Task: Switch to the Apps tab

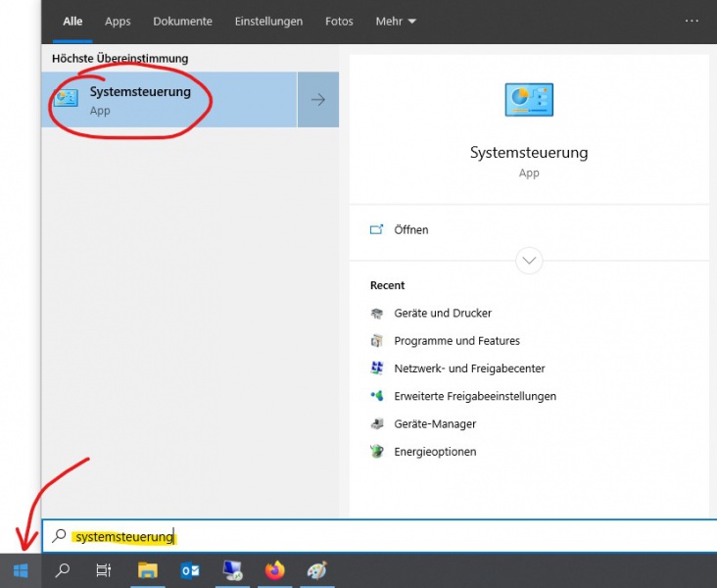Action: click(118, 22)
